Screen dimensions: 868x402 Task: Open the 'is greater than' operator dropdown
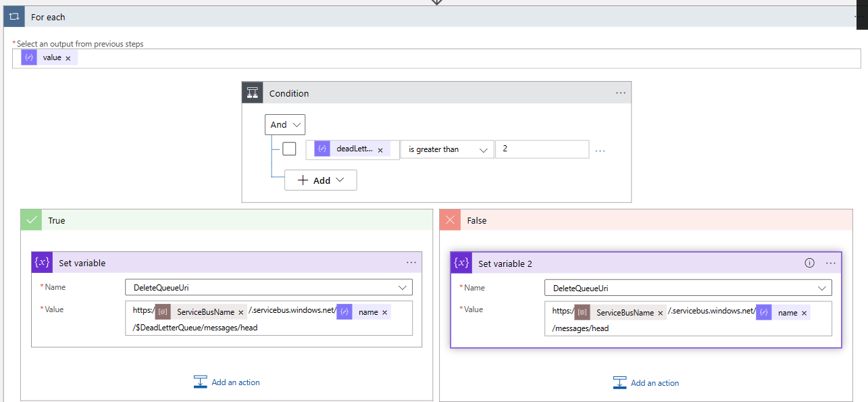tap(446, 149)
